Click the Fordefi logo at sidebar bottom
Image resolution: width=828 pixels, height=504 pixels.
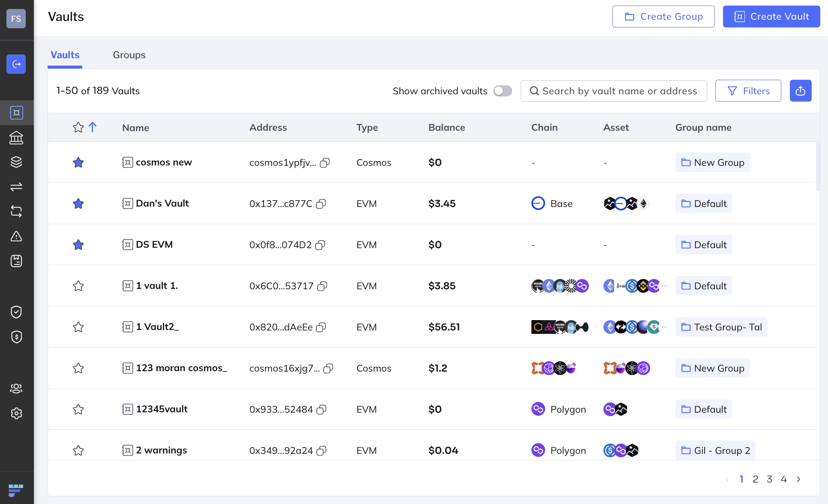(x=16, y=490)
